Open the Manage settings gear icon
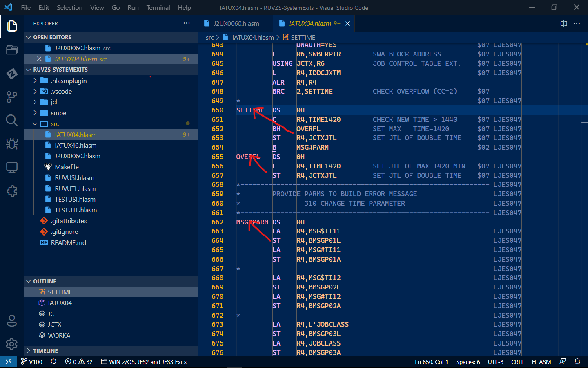The height and width of the screenshot is (368, 588). pos(11,344)
